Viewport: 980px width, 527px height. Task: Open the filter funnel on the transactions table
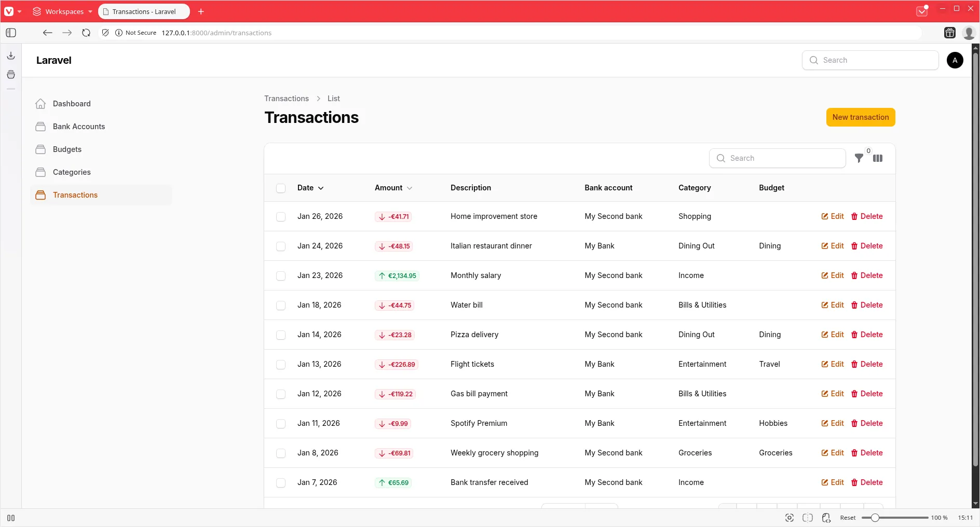(x=859, y=158)
